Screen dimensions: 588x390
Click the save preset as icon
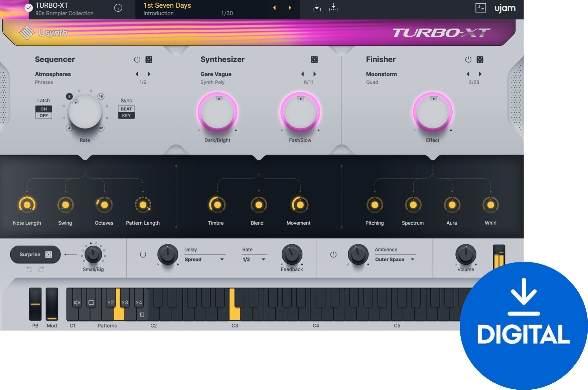tap(333, 8)
